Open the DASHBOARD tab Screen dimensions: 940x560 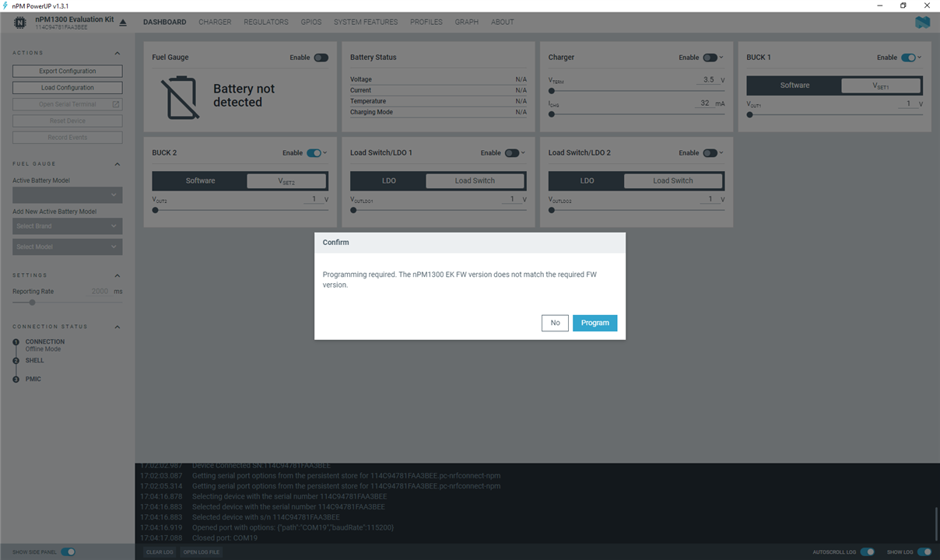pos(164,22)
